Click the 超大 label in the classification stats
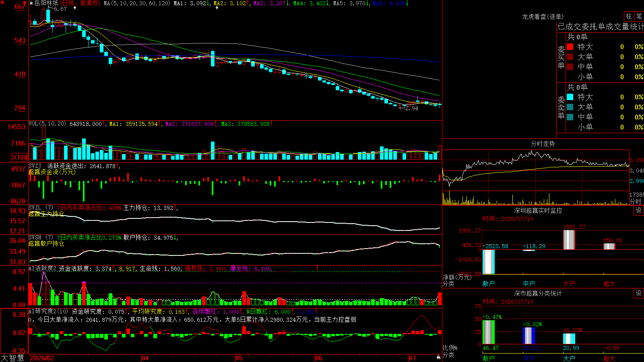Viewport: 644px width, 362px height. [x=609, y=358]
